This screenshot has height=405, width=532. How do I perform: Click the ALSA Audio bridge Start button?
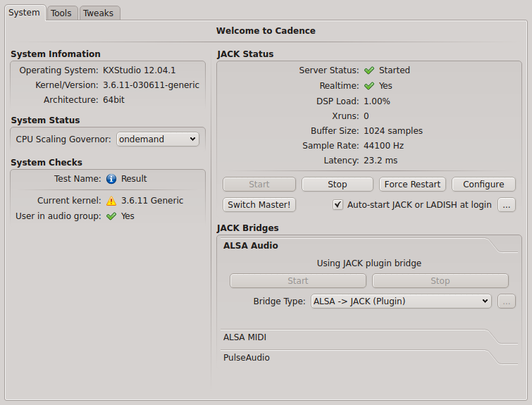click(x=298, y=281)
